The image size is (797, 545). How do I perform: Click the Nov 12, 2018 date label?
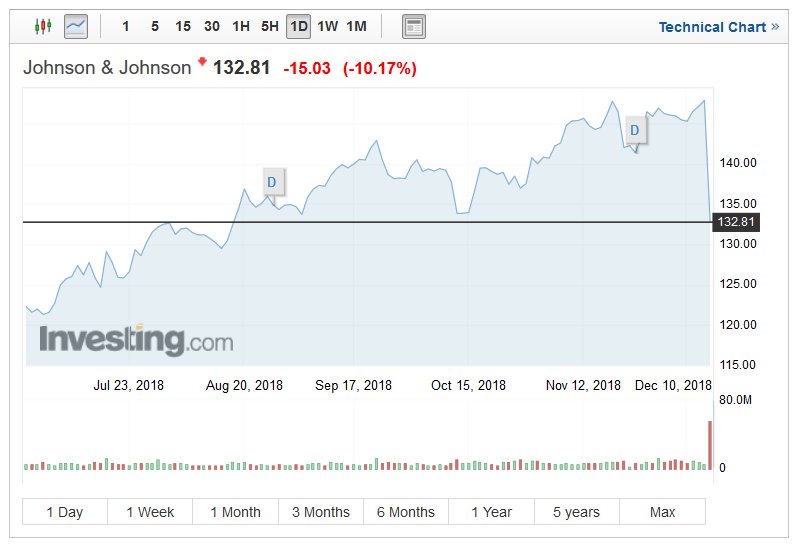[x=583, y=385]
